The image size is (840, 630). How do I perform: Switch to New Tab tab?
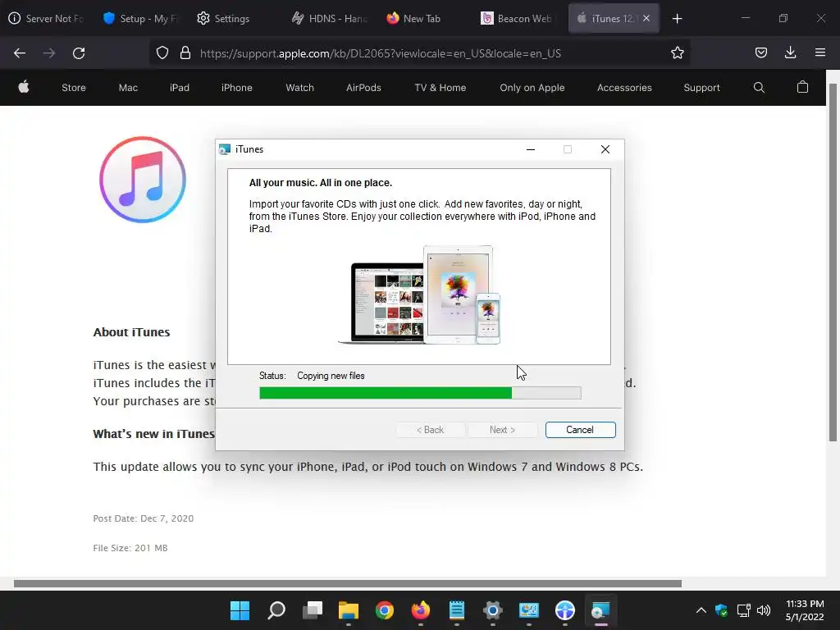point(414,19)
